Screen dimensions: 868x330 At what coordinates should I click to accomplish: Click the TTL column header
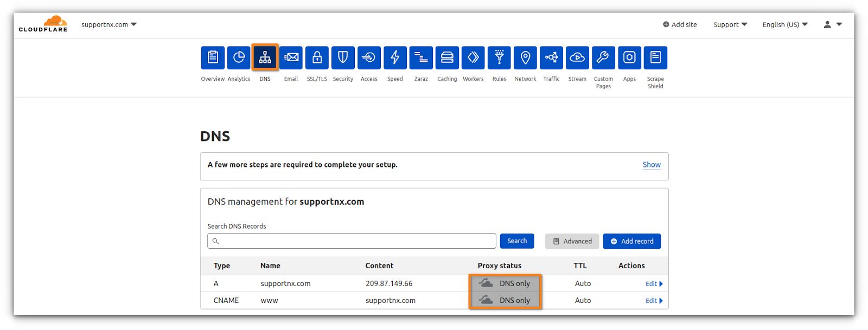(580, 266)
